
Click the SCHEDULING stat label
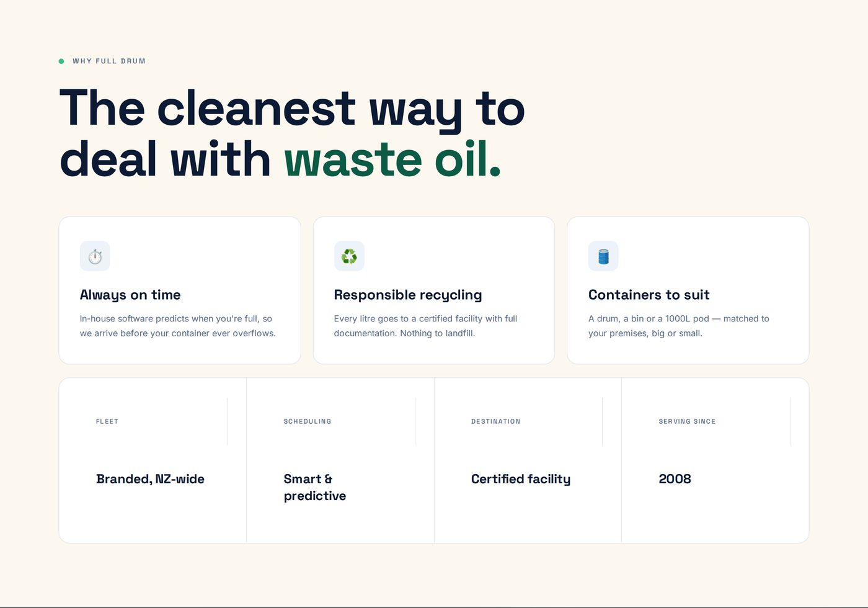coord(308,421)
